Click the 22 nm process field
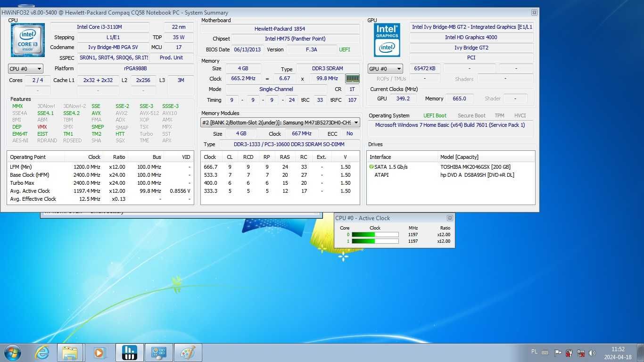The width and height of the screenshot is (644, 362). coord(179,27)
